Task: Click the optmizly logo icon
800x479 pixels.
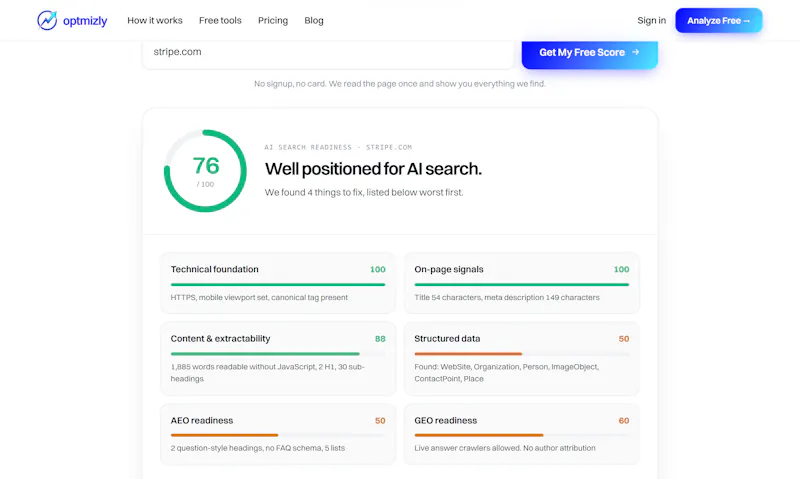Action: pos(47,20)
